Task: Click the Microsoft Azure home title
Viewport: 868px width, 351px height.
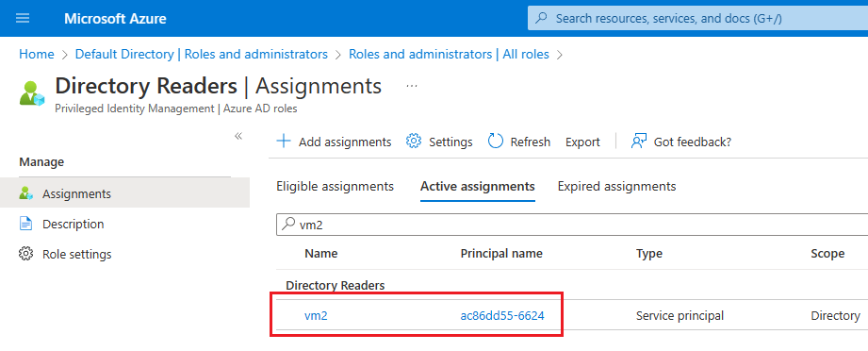Action: [115, 19]
